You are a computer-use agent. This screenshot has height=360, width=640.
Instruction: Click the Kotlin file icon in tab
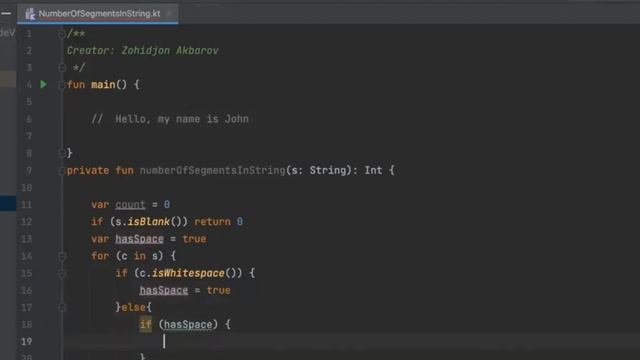pyautogui.click(x=30, y=14)
